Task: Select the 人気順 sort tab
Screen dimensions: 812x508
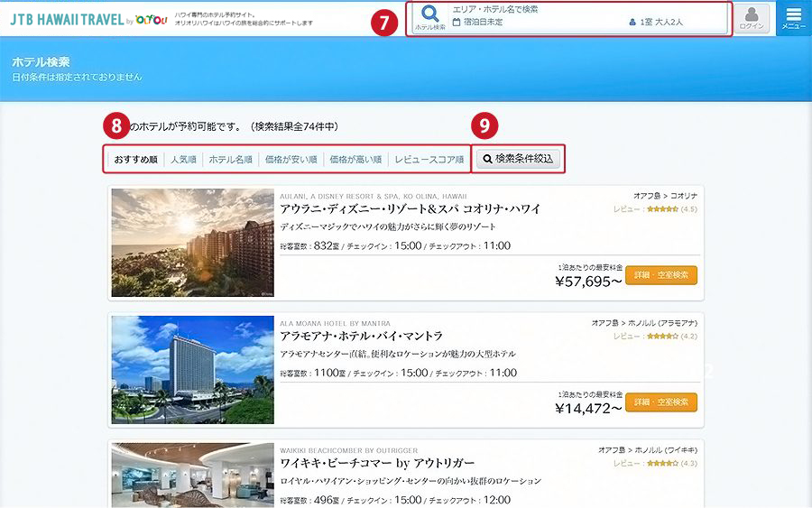Action: [183, 160]
